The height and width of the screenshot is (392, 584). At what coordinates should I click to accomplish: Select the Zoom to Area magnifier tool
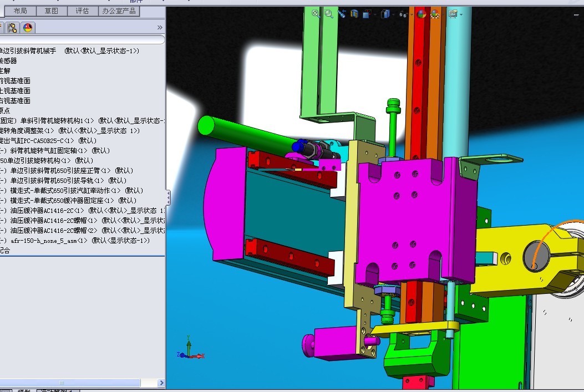(x=328, y=14)
